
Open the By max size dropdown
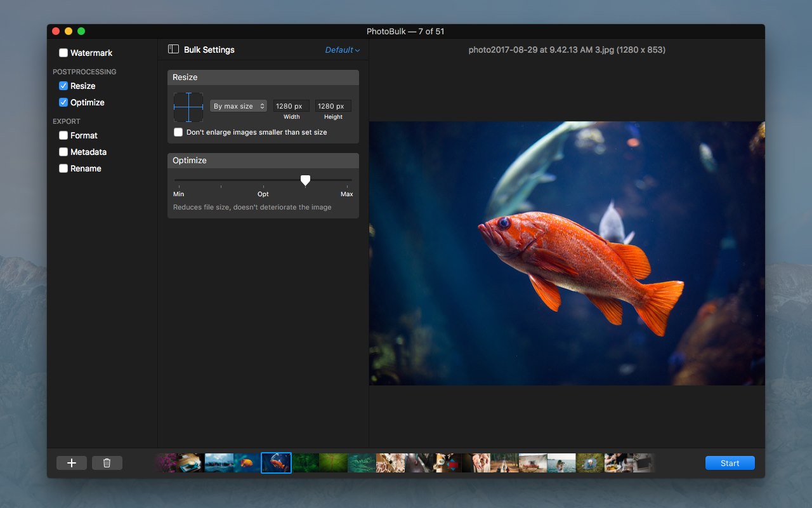click(x=238, y=106)
